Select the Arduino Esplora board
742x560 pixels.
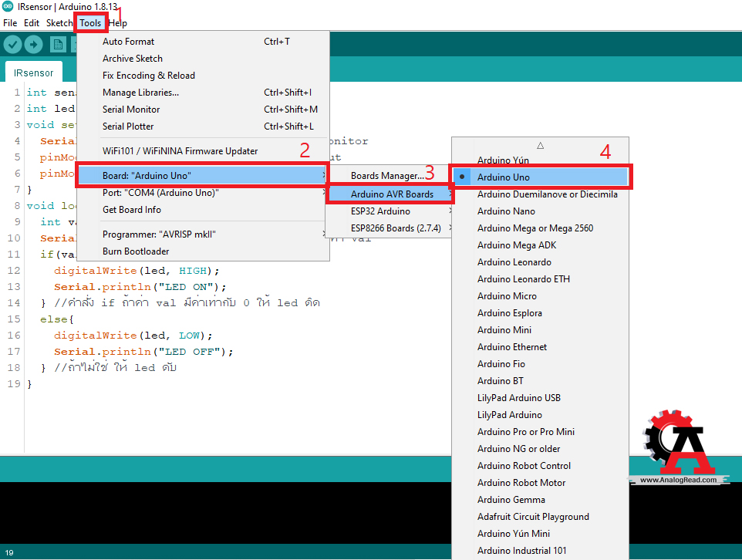(x=541, y=313)
